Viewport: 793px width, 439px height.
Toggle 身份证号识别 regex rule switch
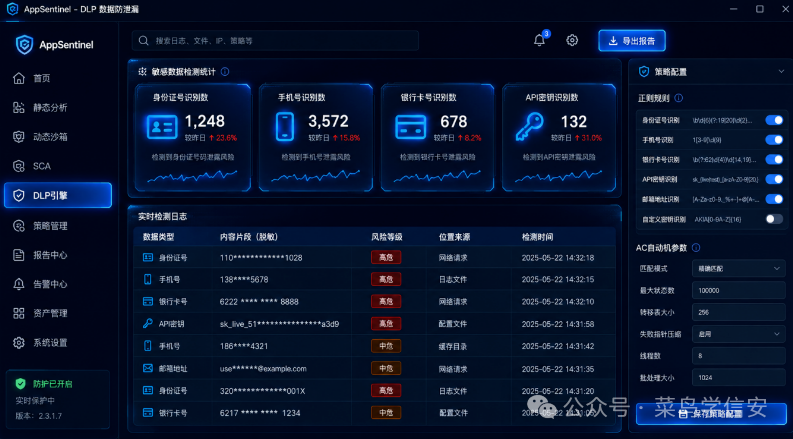[774, 120]
